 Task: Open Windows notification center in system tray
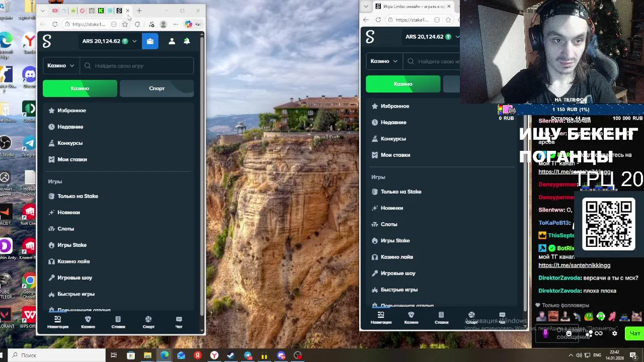point(633,355)
